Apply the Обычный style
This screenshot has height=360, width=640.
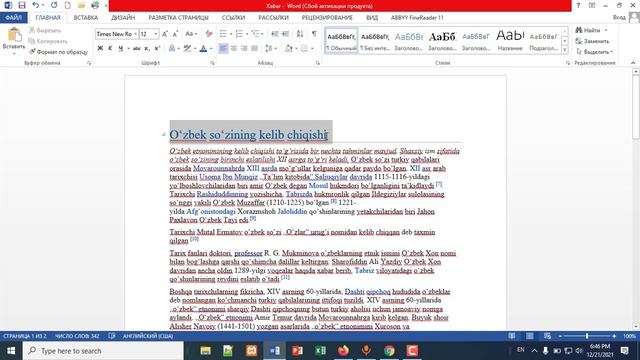341,40
